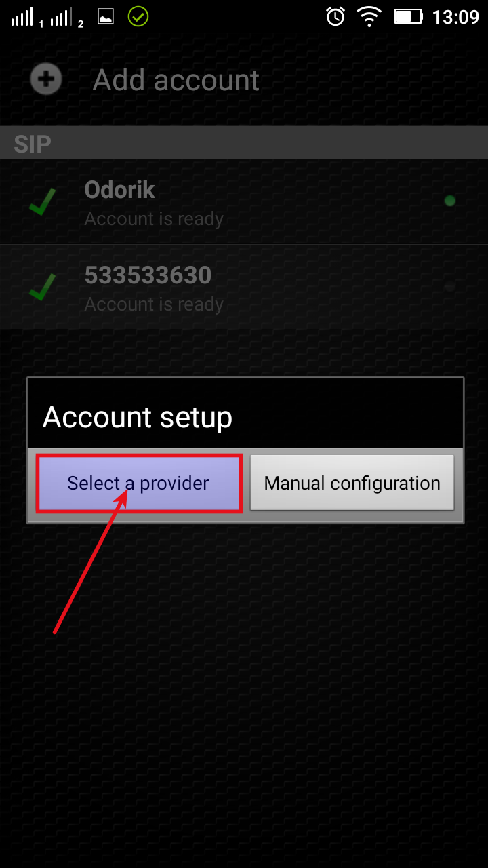488x868 pixels.
Task: Toggle the green checkmark for 533533630 account
Action: (42, 287)
